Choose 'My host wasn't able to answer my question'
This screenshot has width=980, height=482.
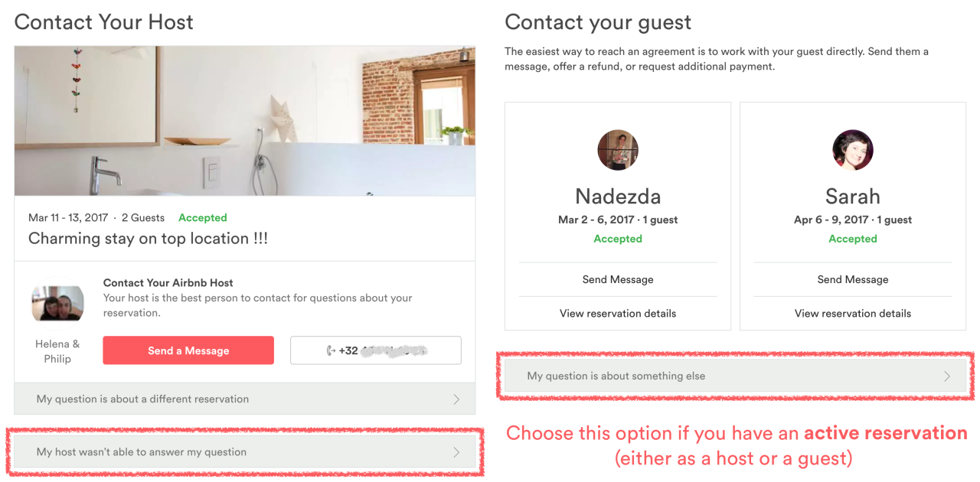click(142, 452)
